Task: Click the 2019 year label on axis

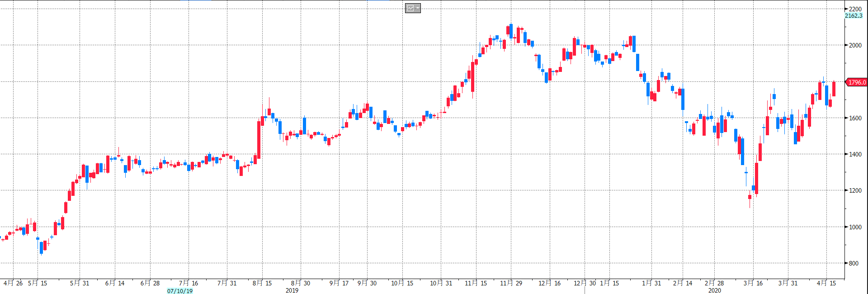Action: 292,290
